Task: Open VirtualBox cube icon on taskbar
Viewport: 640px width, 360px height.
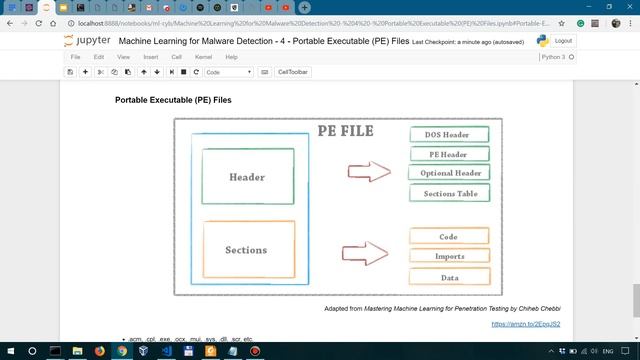Action: pos(144,351)
